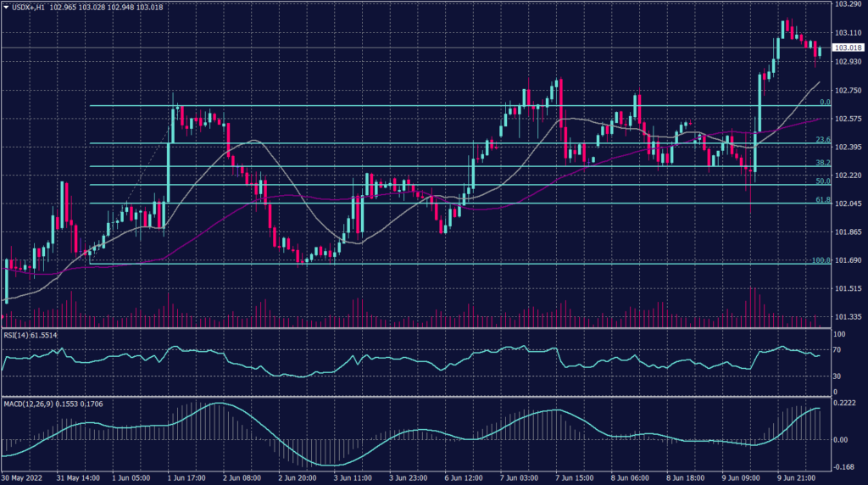Click the RSI 70 level label
The image size is (868, 485).
837,348
